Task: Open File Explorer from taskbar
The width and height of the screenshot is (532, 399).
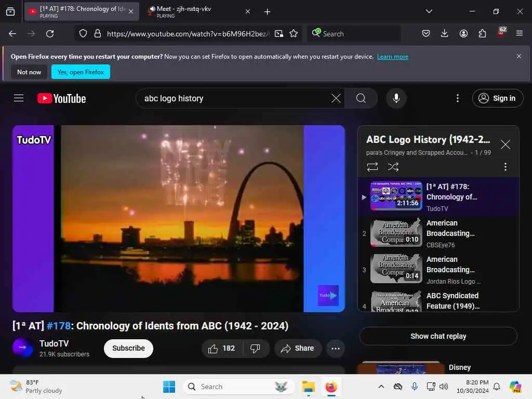Action: point(309,387)
